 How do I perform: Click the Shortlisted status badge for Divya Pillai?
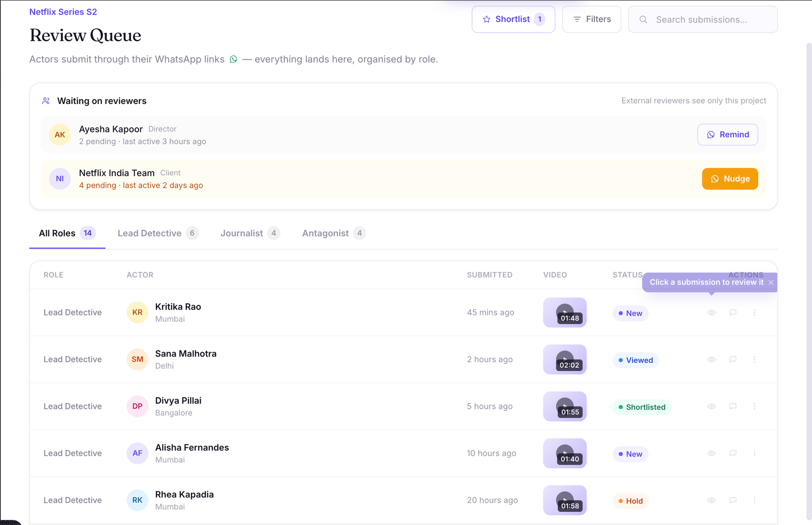click(x=642, y=407)
